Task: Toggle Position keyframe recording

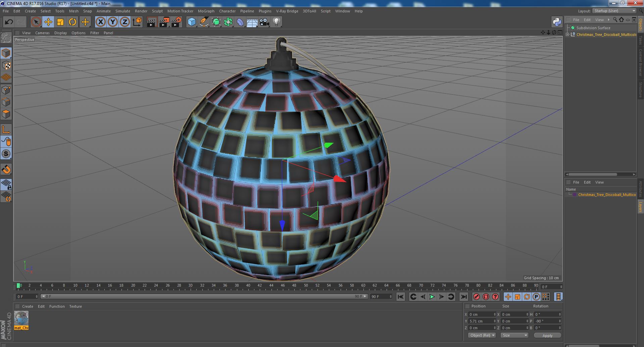Action: coord(508,297)
